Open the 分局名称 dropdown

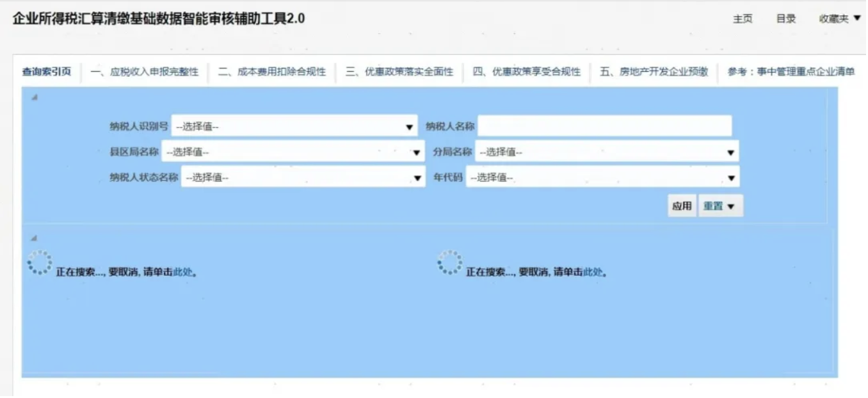point(606,152)
